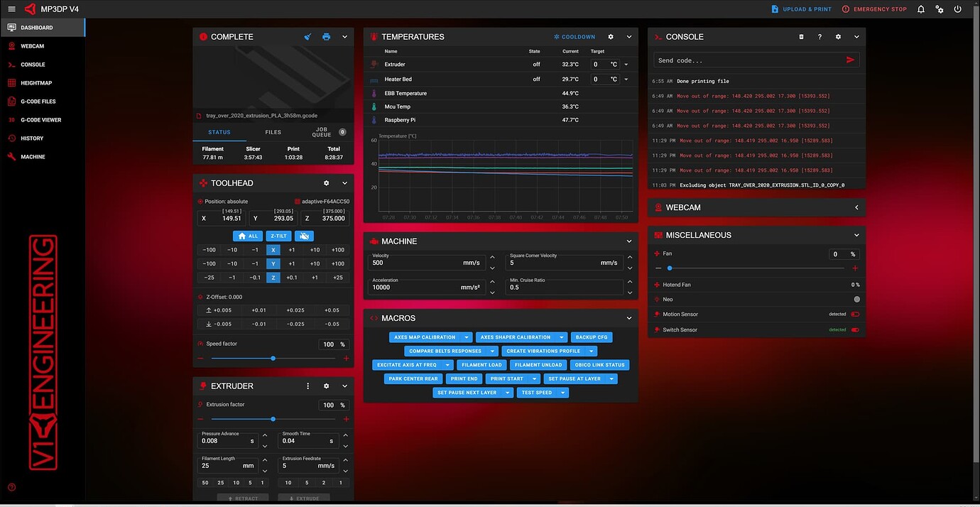This screenshot has height=507, width=980.
Task: Click the reprint printer icon in COMPLETE panel
Action: pos(326,36)
